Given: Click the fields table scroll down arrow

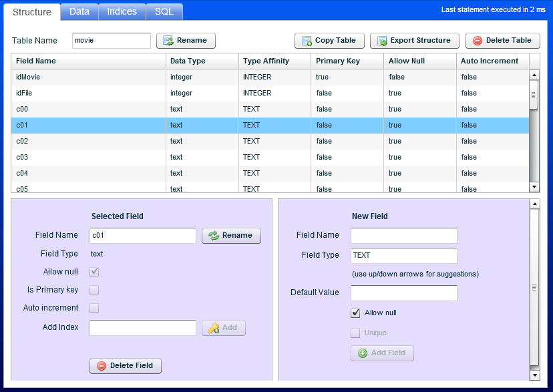Looking at the screenshot, I should click(x=534, y=187).
